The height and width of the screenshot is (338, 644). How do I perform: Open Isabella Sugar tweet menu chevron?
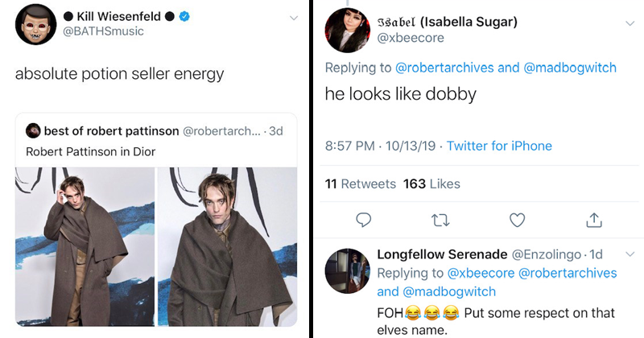click(629, 22)
